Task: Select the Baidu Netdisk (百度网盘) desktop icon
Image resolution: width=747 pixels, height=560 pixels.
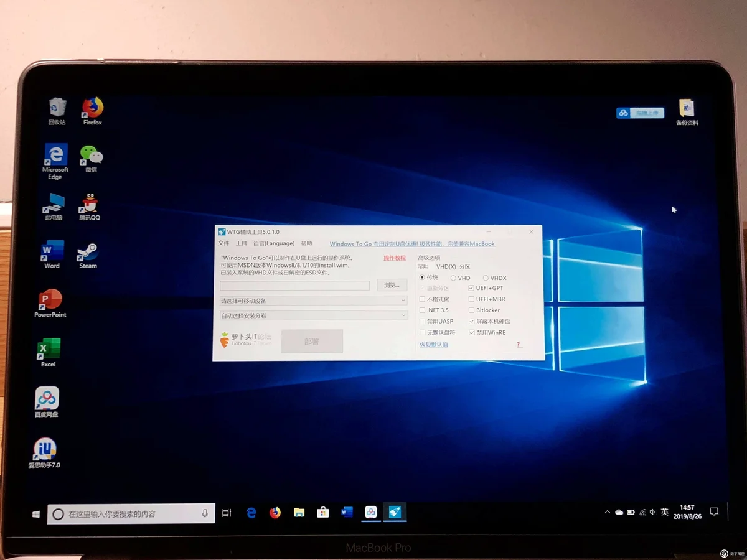Action: [47, 402]
